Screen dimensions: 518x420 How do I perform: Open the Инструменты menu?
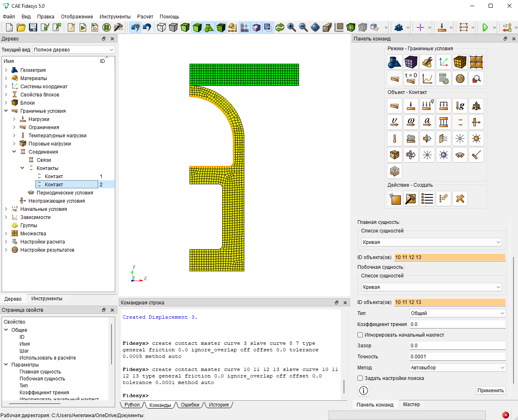coord(115,17)
